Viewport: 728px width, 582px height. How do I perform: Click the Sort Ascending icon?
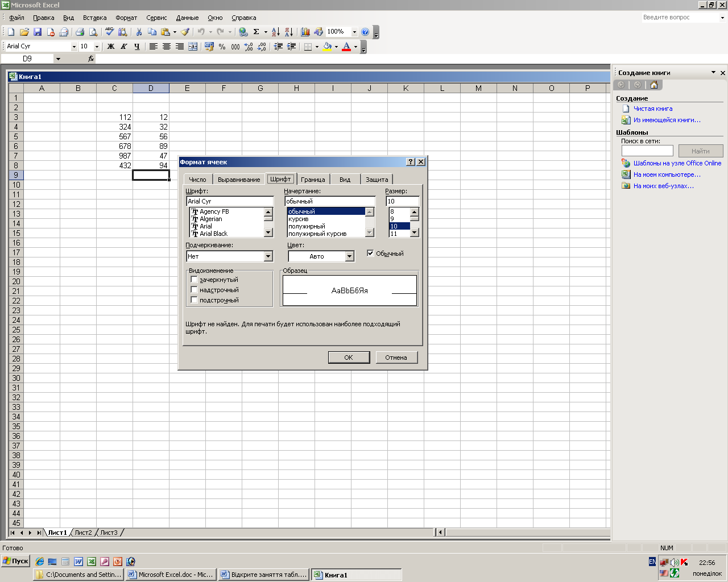275,32
